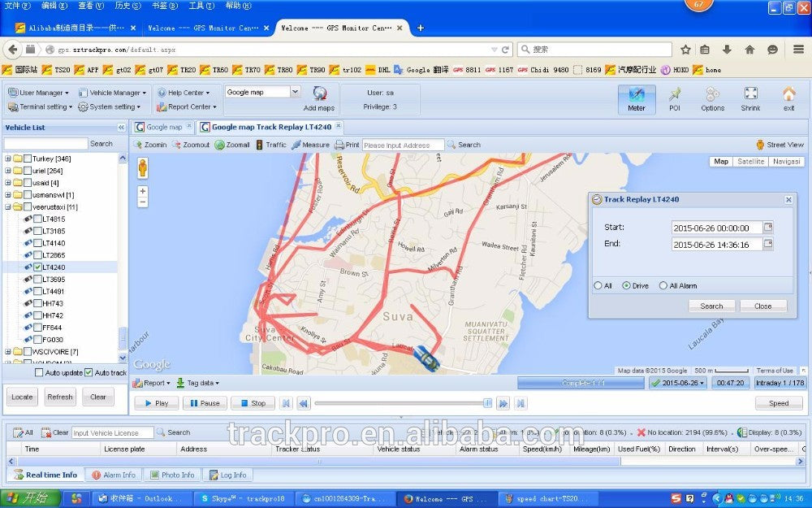Click the Street View pegman icon
The image size is (812, 508).
coord(760,145)
